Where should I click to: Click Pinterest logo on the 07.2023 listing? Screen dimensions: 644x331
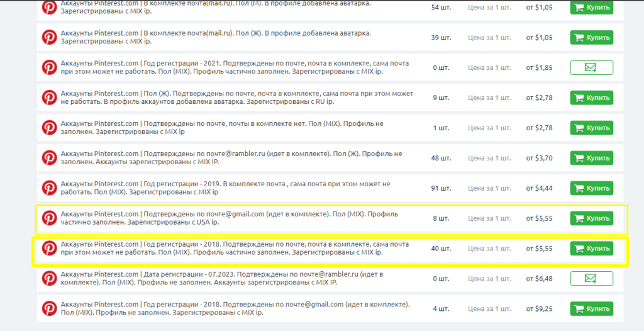coord(49,278)
